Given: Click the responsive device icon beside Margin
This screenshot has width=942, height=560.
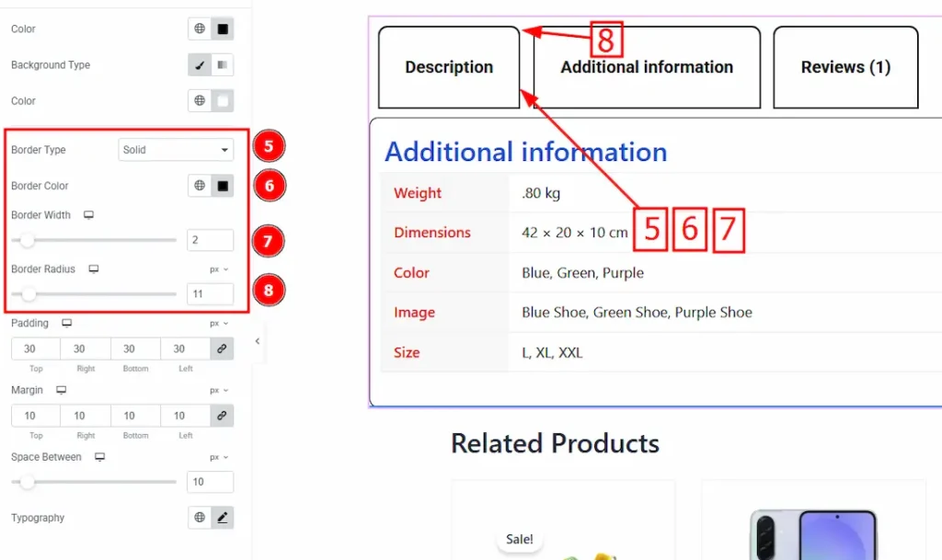Looking at the screenshot, I should (x=62, y=390).
